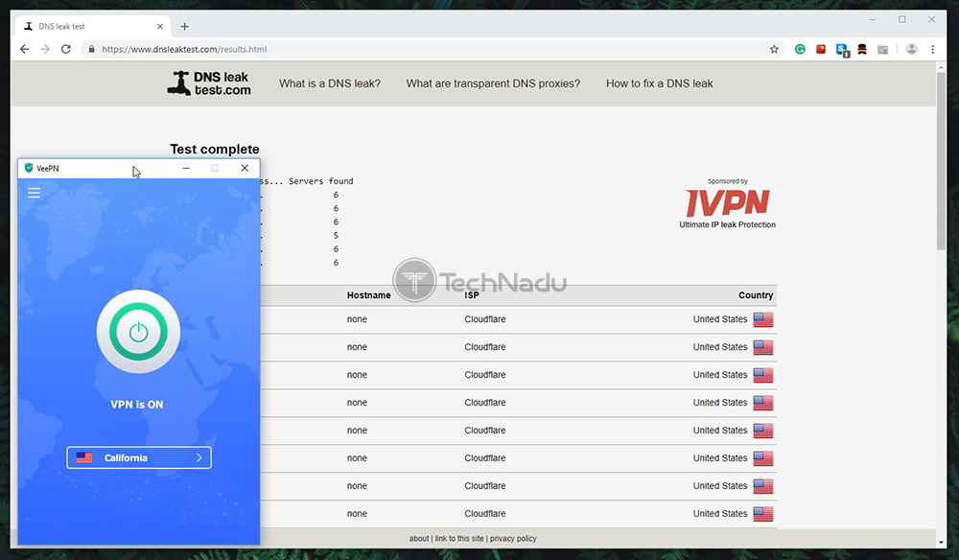Minimize the Chrome browser window
This screenshot has width=959, height=560.
(873, 19)
